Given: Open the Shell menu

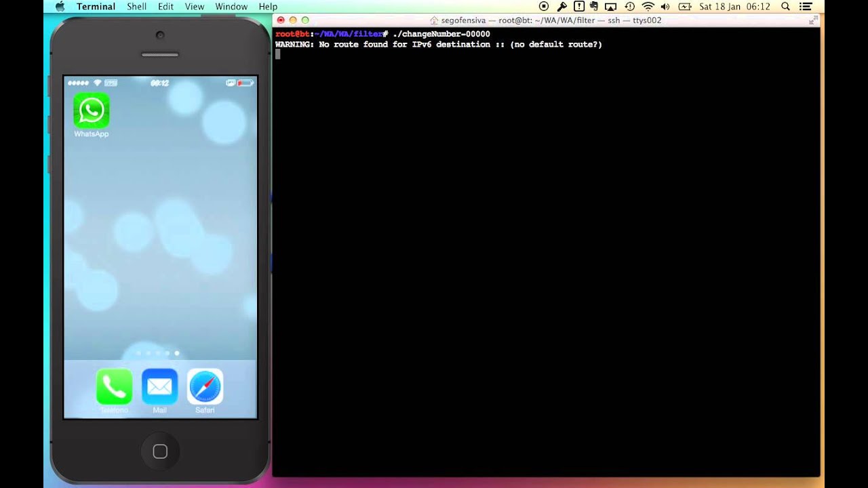Looking at the screenshot, I should (x=136, y=7).
